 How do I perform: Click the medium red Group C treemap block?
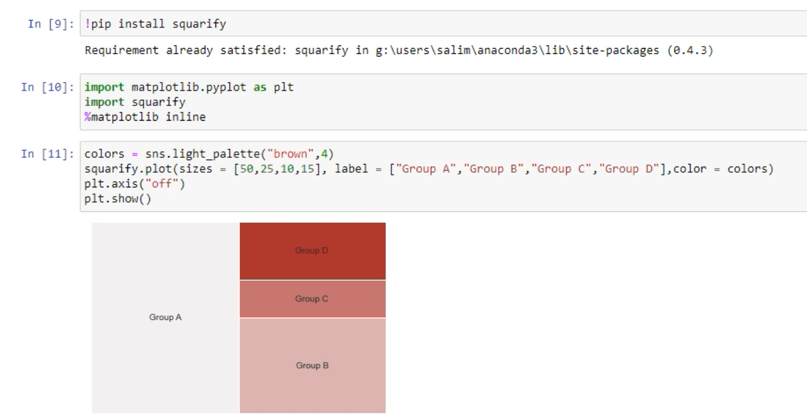[x=312, y=299]
